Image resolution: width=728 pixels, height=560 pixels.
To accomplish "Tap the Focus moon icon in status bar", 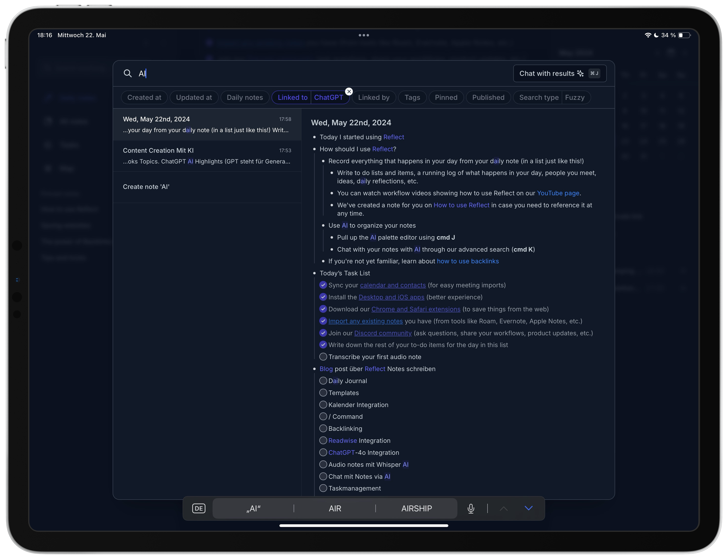I will 656,35.
